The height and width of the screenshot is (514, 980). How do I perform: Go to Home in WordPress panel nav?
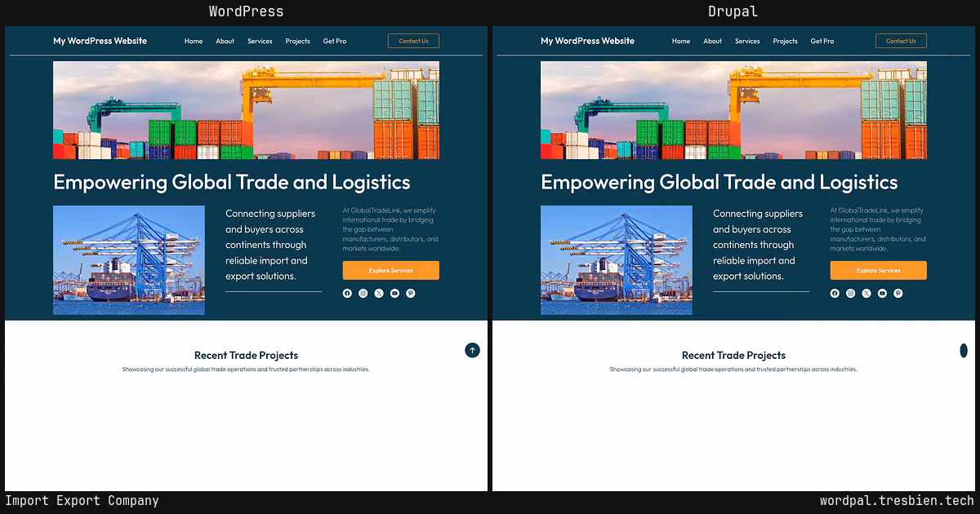(194, 41)
